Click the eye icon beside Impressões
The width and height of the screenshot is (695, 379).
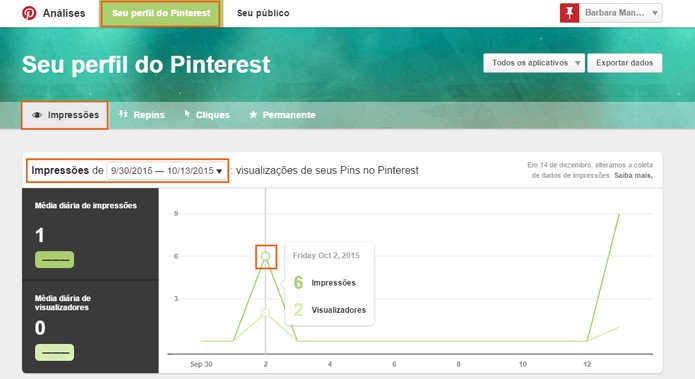coord(37,115)
